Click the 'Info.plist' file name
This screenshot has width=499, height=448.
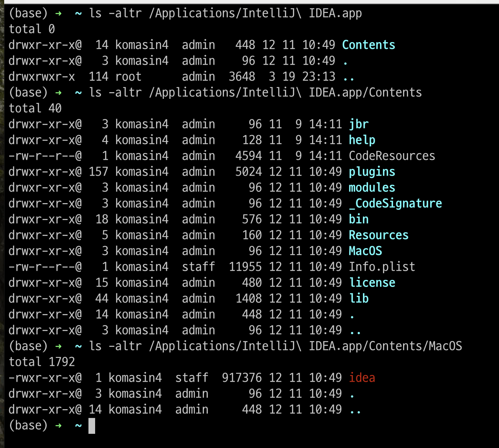point(382,267)
